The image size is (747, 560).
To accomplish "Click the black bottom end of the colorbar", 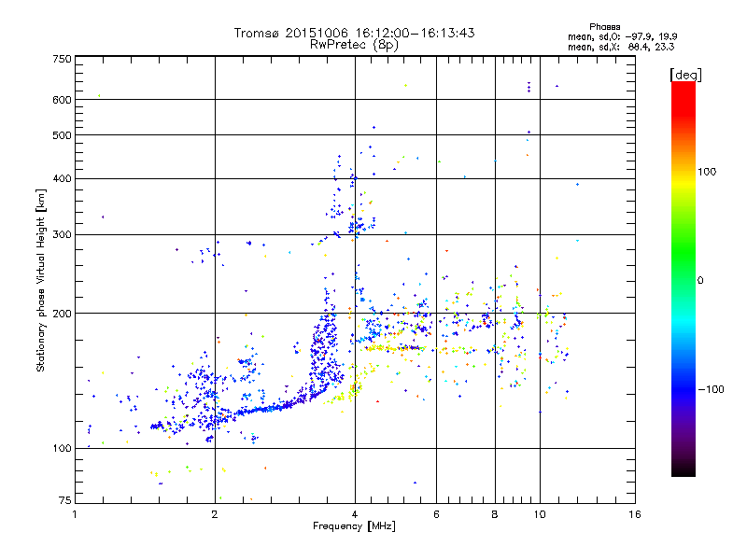I will click(x=684, y=470).
